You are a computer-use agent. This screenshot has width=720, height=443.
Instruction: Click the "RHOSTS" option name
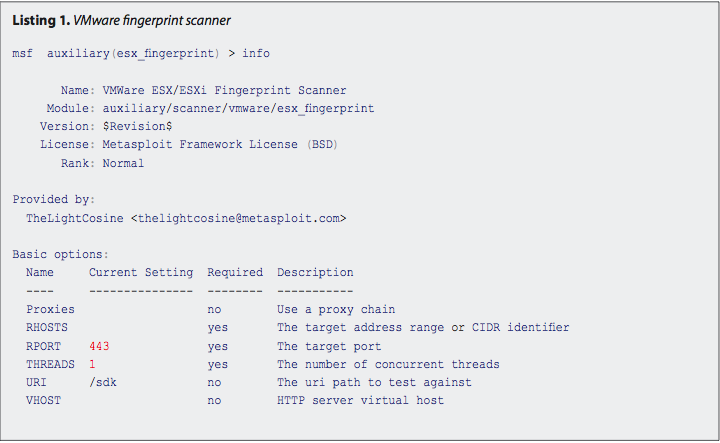(47, 327)
